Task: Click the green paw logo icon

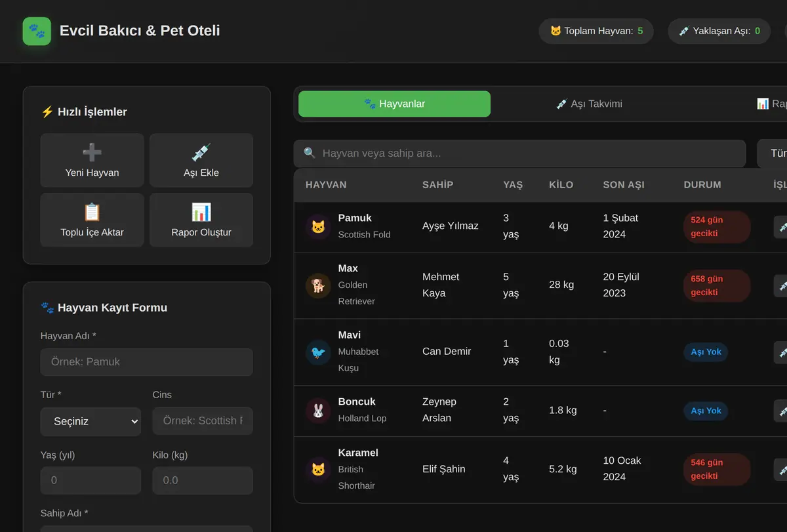Action: click(37, 31)
